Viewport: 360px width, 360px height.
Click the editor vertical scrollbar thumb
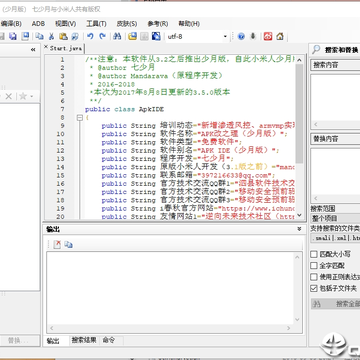(x=299, y=113)
